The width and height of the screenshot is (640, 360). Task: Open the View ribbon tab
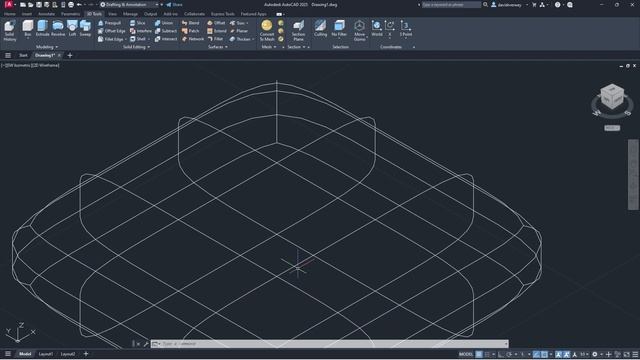pyautogui.click(x=112, y=14)
